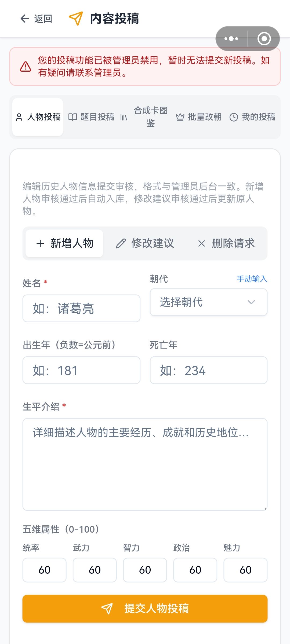Expand the 选择朝代 dropdown
This screenshot has width=290, height=644.
209,302
